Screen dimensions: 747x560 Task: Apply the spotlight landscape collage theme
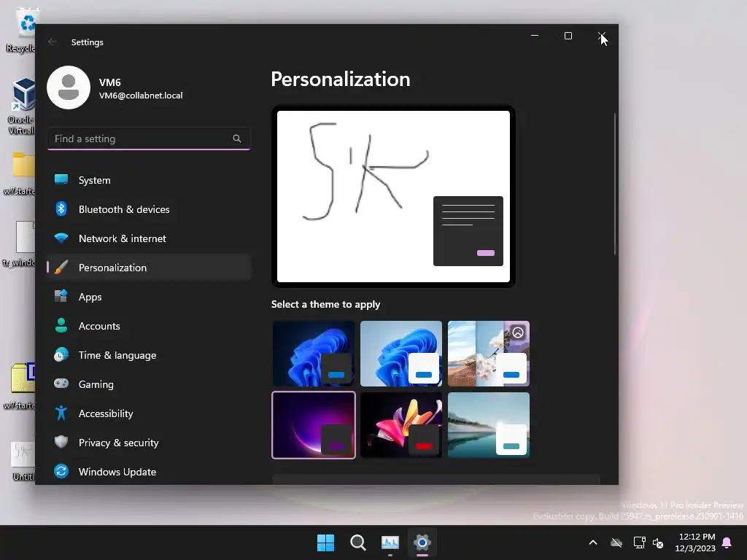(489, 354)
